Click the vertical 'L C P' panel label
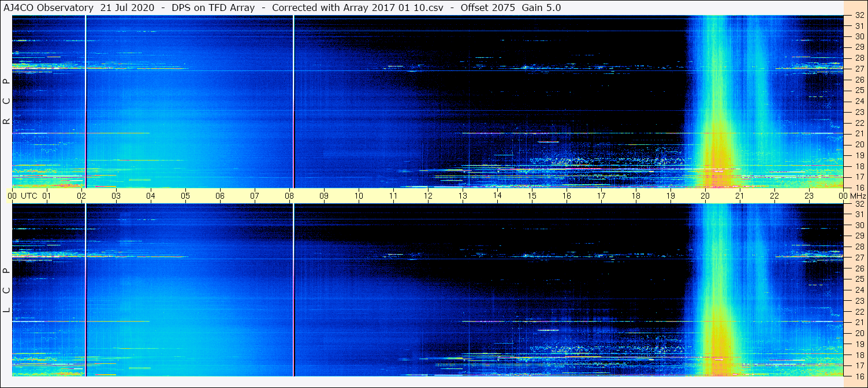 (6, 290)
